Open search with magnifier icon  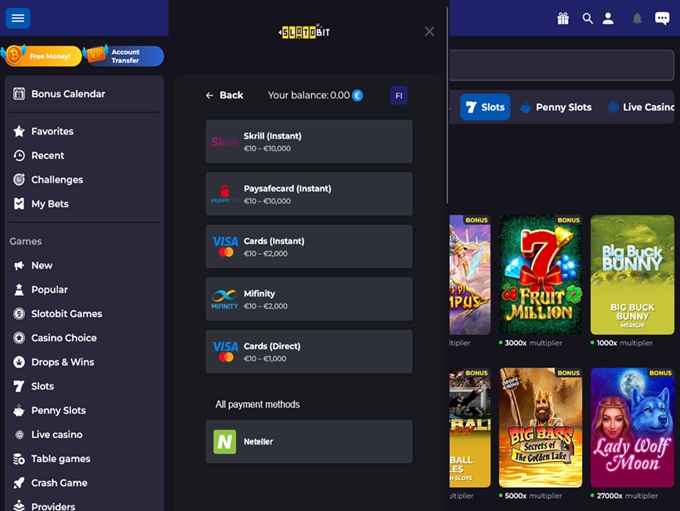[x=587, y=18]
